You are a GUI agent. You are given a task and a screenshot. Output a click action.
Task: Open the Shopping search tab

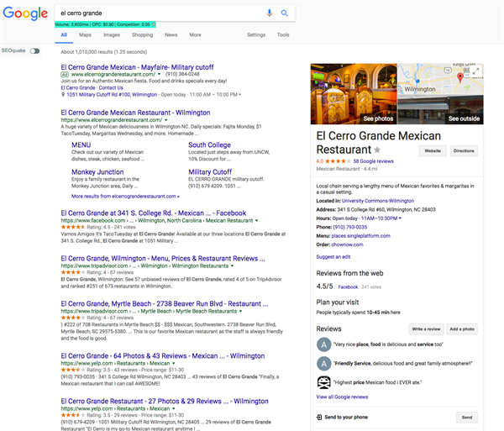tap(143, 34)
